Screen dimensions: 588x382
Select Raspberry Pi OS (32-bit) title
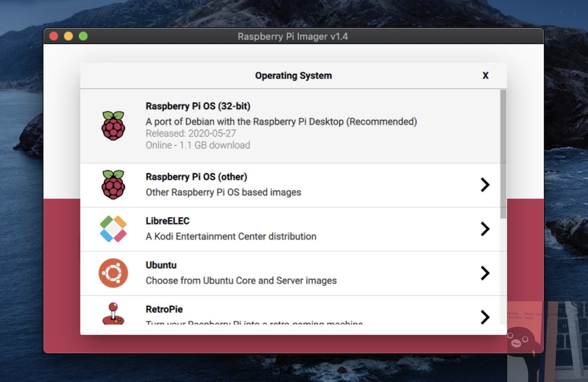pyautogui.click(x=198, y=106)
